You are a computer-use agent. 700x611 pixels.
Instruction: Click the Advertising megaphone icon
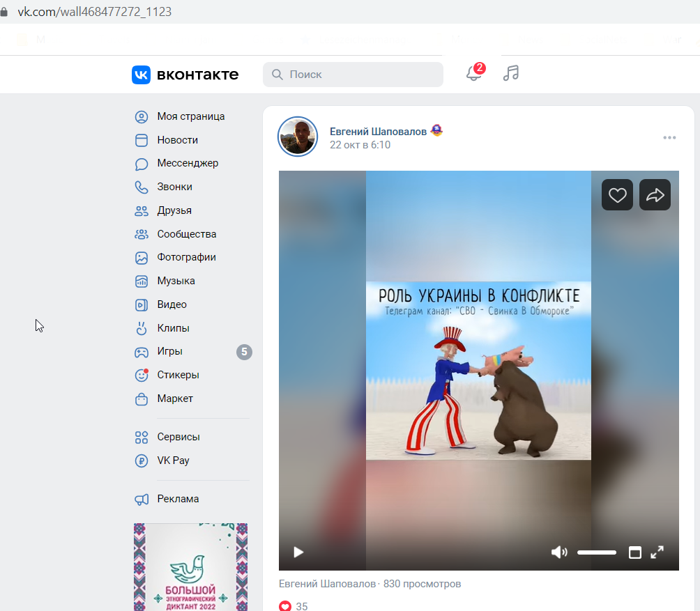[x=142, y=500]
